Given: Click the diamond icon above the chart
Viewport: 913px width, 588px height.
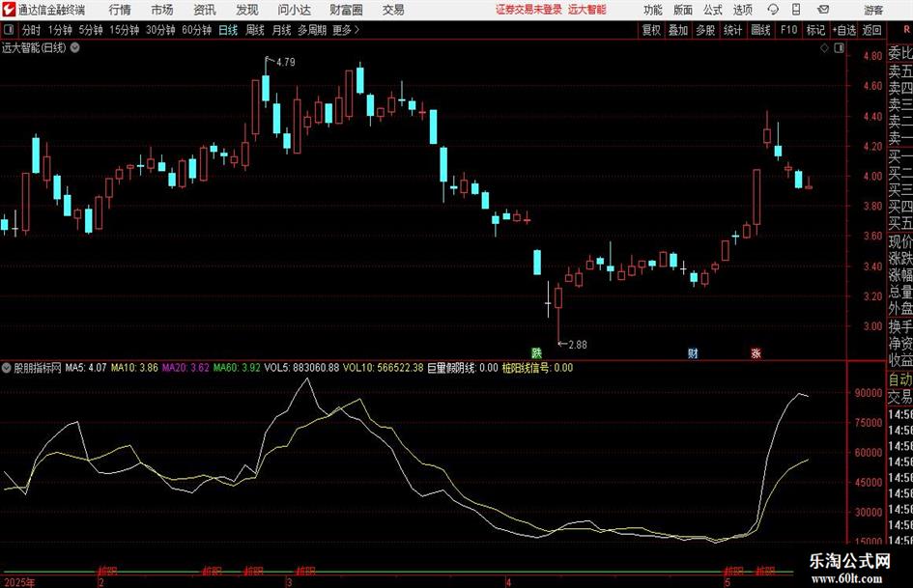Looking at the screenshot, I should tap(824, 48).
